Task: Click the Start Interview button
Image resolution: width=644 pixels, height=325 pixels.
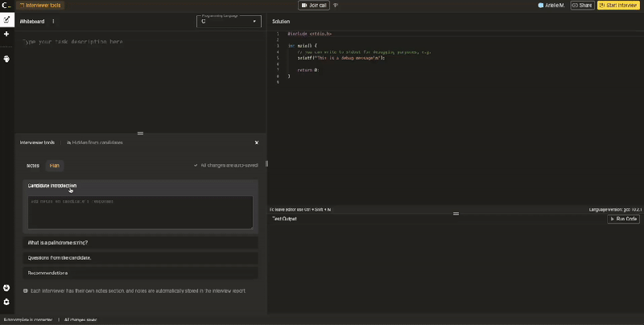Action: 618,6
